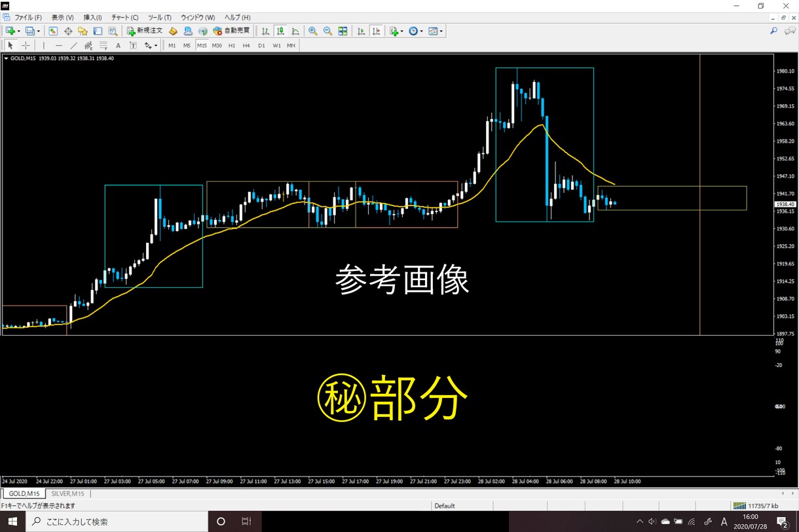Open the チャート (C) menu
The width and height of the screenshot is (799, 532).
click(x=124, y=18)
